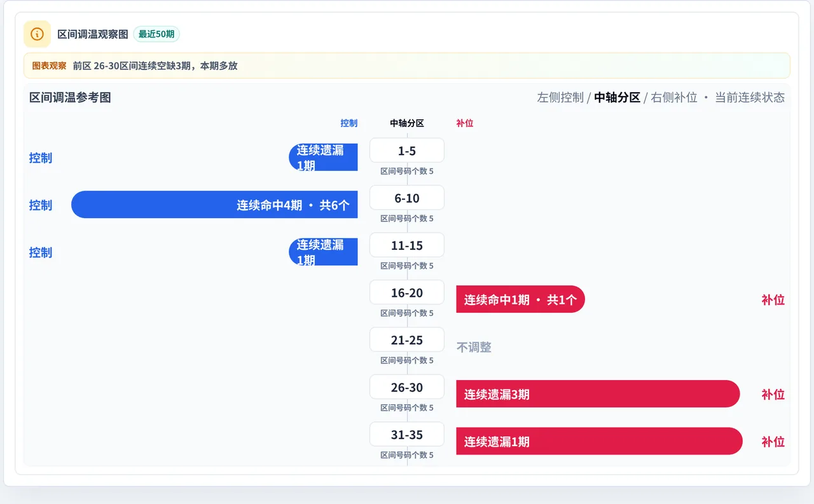Click bold 中轴分区 in the chart legend
This screenshot has width=814, height=504.
click(617, 97)
